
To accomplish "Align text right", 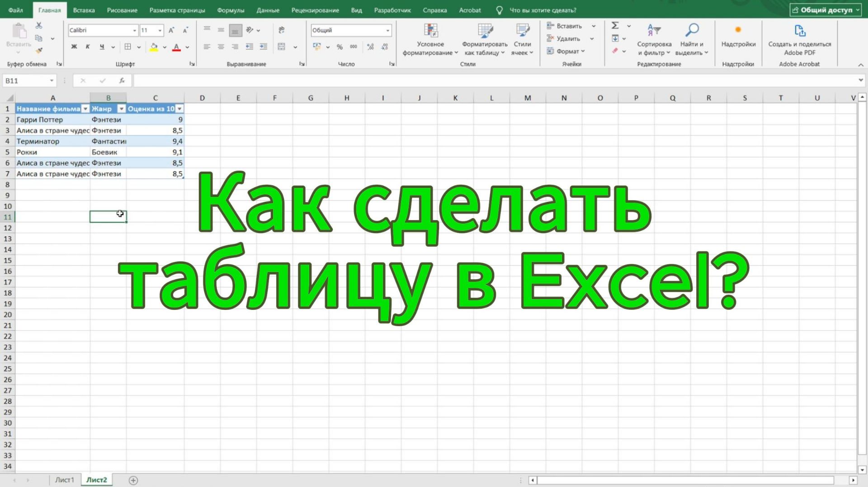I will (235, 47).
